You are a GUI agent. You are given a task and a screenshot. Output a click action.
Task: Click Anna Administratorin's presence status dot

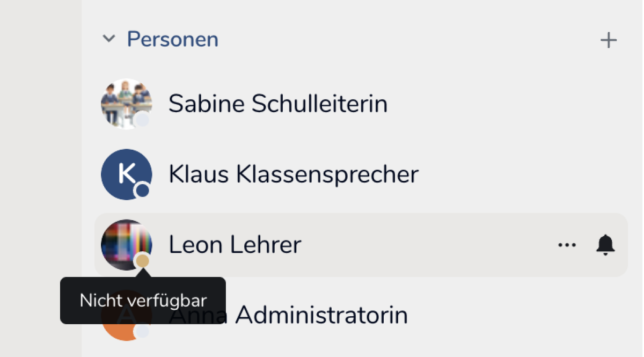pos(142,331)
